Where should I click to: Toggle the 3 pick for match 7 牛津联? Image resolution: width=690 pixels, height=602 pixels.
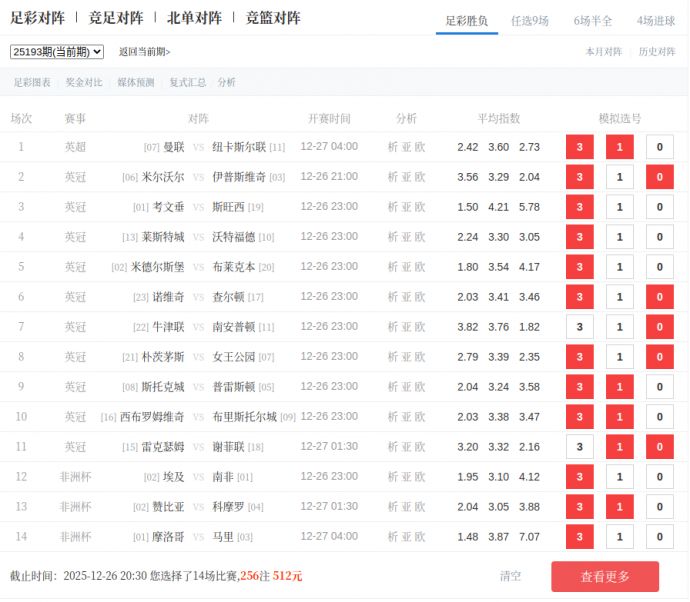point(579,327)
